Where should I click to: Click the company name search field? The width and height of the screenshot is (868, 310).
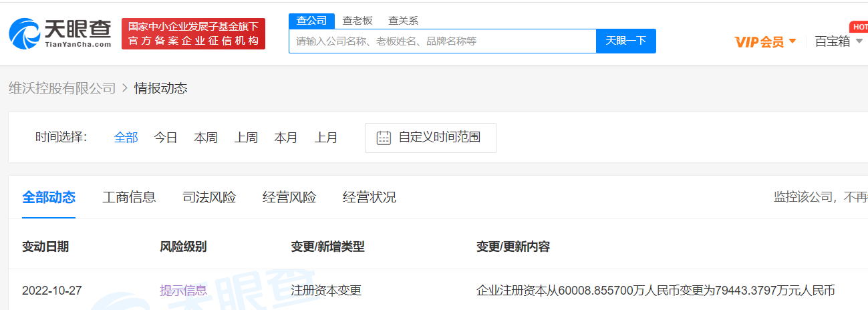[x=442, y=41]
